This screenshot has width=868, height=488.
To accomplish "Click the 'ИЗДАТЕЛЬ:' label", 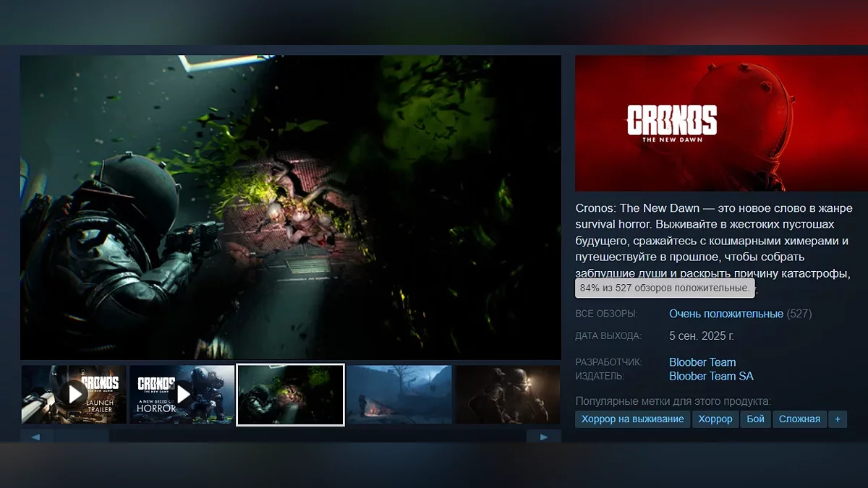I will (x=600, y=376).
